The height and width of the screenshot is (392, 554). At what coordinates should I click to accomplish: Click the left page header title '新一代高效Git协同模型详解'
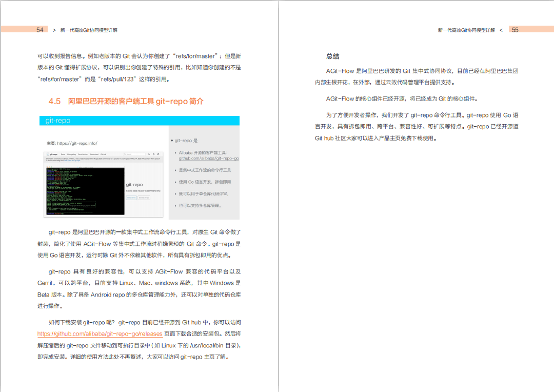tap(89, 30)
